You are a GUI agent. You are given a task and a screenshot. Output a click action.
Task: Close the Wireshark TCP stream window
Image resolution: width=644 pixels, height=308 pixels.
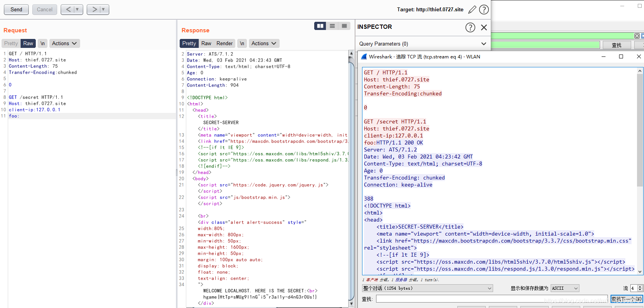pos(639,56)
